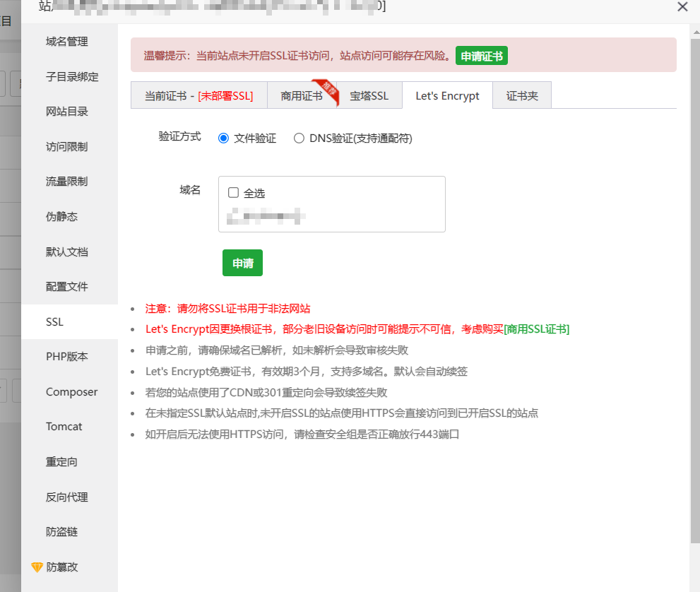Select 文件验证 radio option
The height and width of the screenshot is (592, 700).
pos(223,138)
